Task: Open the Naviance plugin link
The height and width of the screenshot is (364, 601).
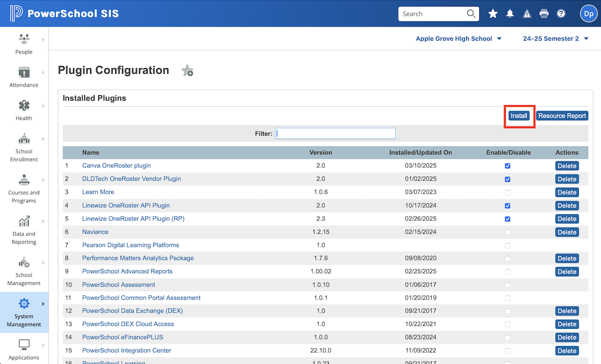Action: pos(95,232)
